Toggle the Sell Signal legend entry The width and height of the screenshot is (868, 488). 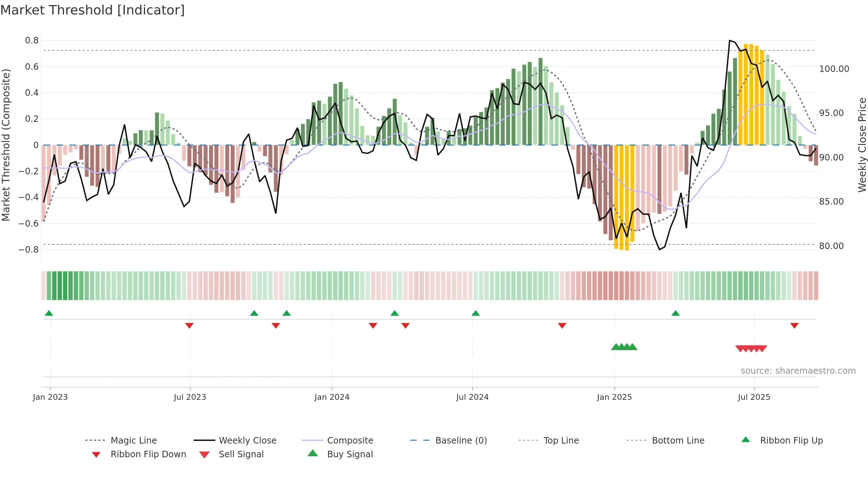231,454
